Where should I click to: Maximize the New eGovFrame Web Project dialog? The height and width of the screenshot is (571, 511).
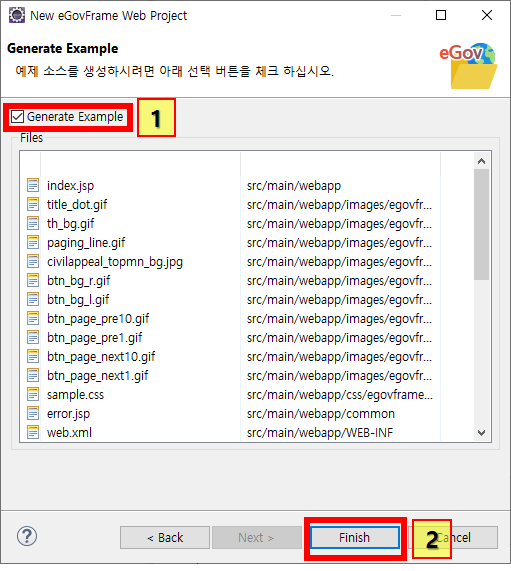click(x=441, y=15)
